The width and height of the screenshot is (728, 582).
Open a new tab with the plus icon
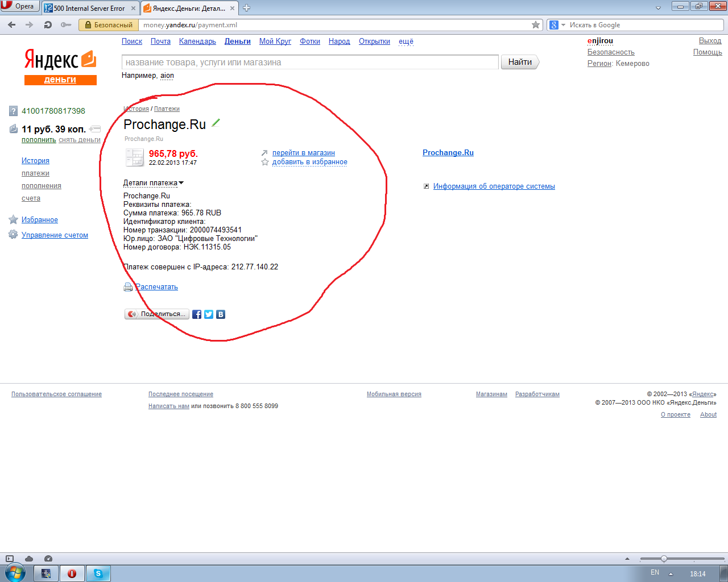tap(246, 8)
